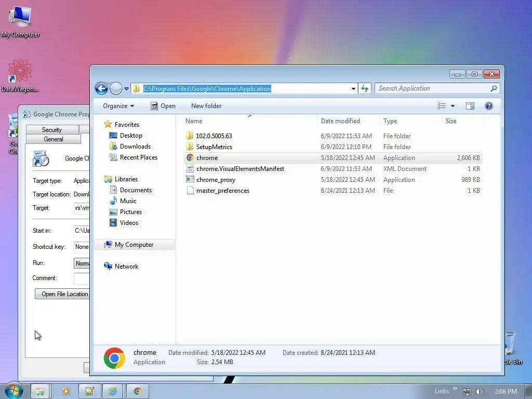
Task: Click the XML Document type text
Action: coord(405,169)
